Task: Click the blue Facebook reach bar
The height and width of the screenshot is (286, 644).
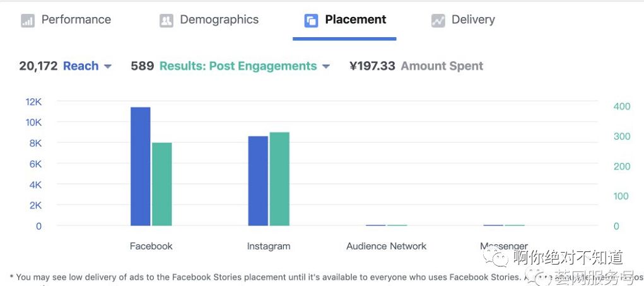Action: [141, 166]
